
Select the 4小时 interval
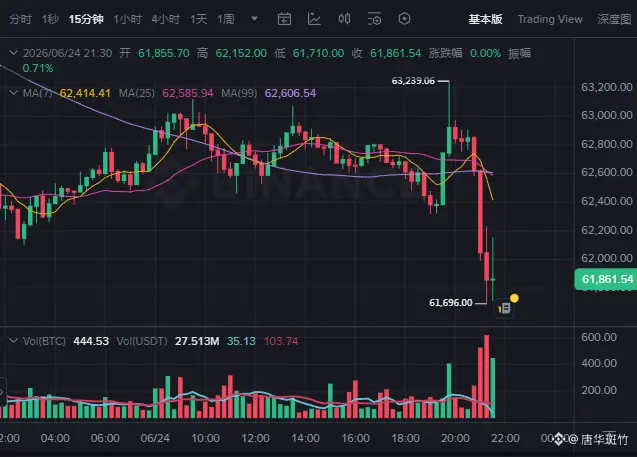(166, 19)
